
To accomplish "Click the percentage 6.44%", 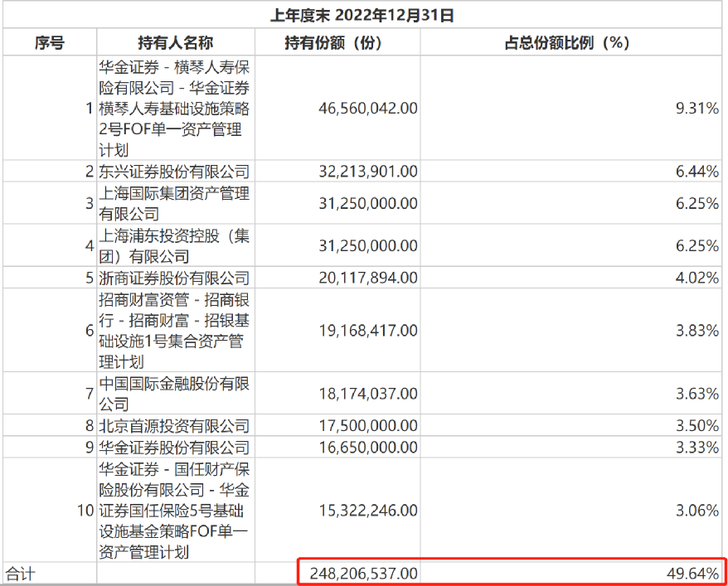I will pos(696,172).
